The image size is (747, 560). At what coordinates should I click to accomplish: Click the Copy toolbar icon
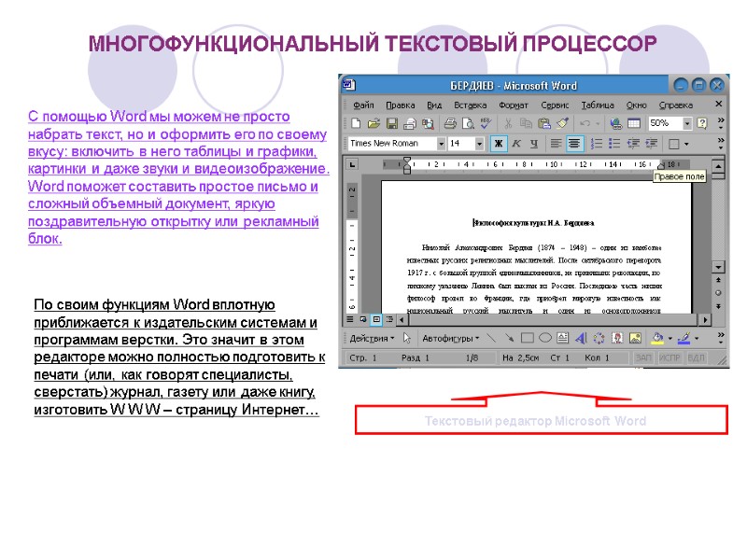526,124
